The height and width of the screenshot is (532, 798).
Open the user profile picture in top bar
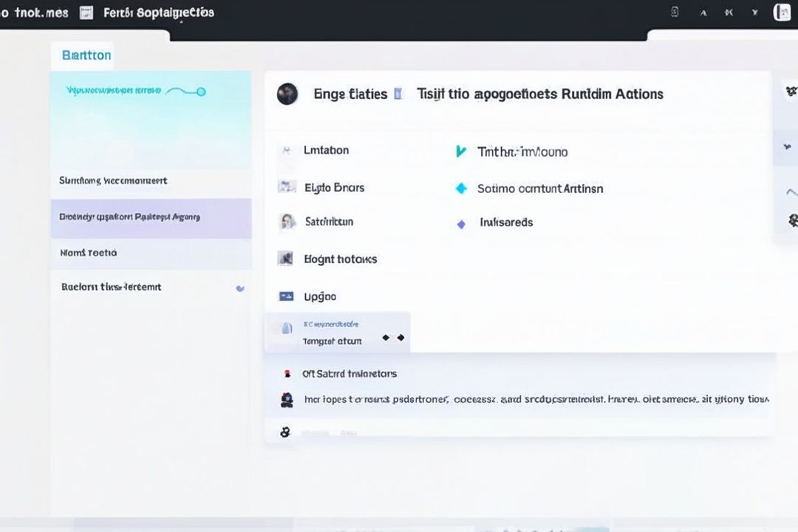click(x=782, y=13)
